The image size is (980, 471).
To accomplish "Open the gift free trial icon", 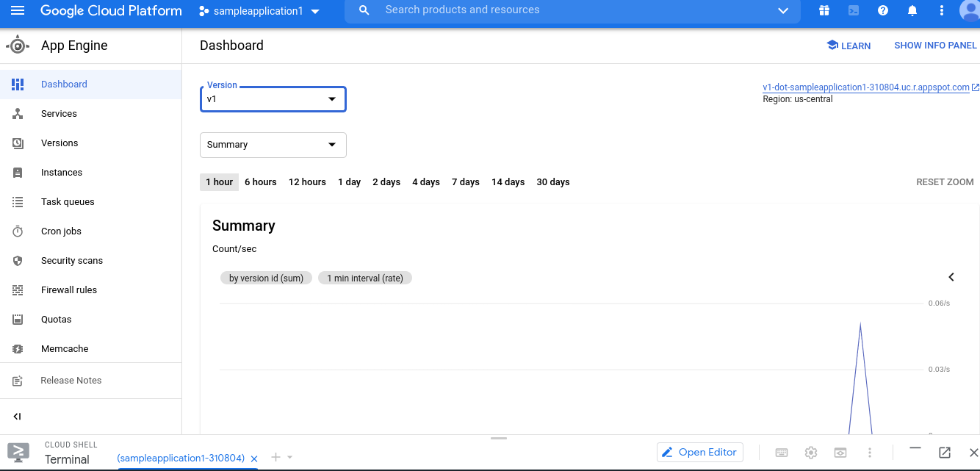I will [824, 10].
